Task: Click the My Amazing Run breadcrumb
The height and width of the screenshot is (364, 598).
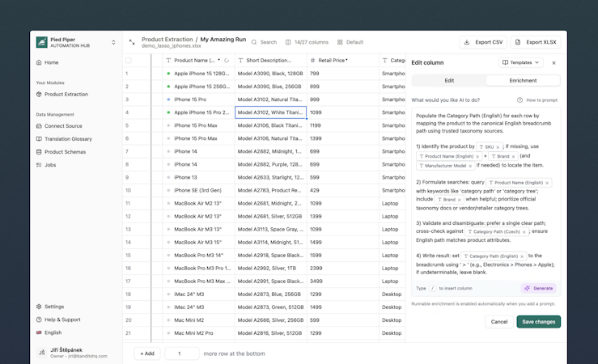Action: pos(223,40)
